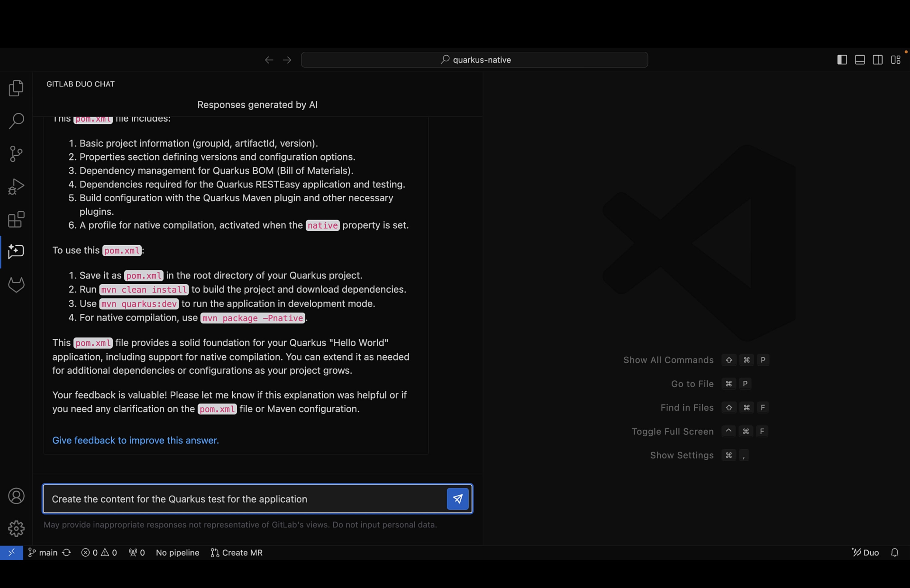Click the mvn package -Pnative code snippet
The height and width of the screenshot is (588, 910).
click(x=253, y=318)
